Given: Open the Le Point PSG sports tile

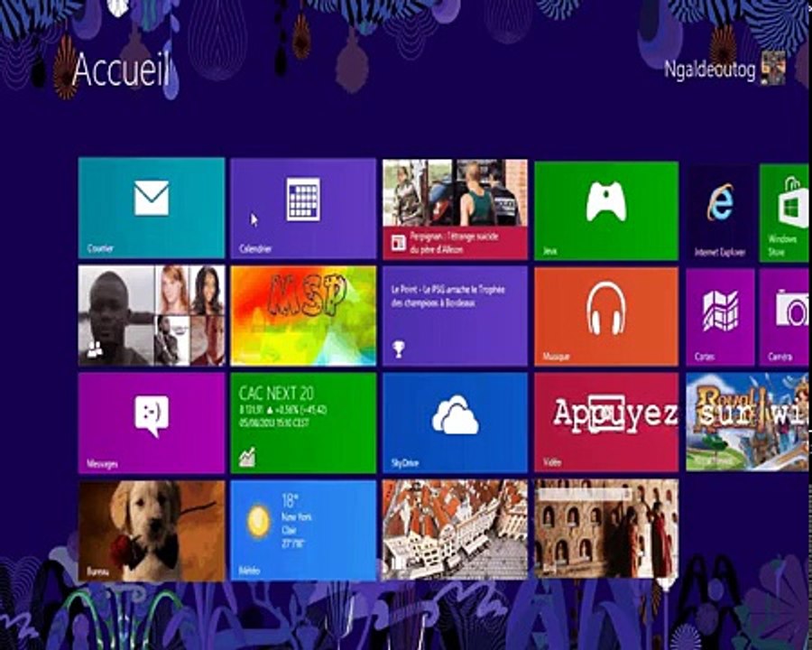Looking at the screenshot, I should 455,316.
